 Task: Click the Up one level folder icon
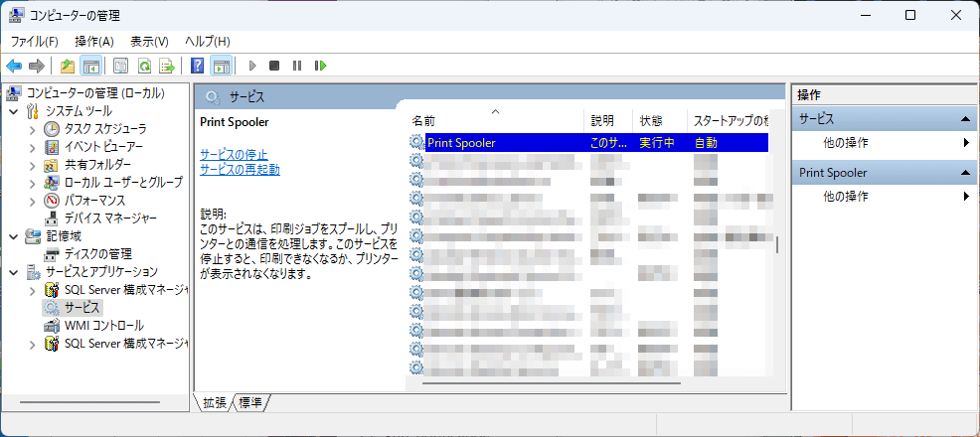(67, 66)
